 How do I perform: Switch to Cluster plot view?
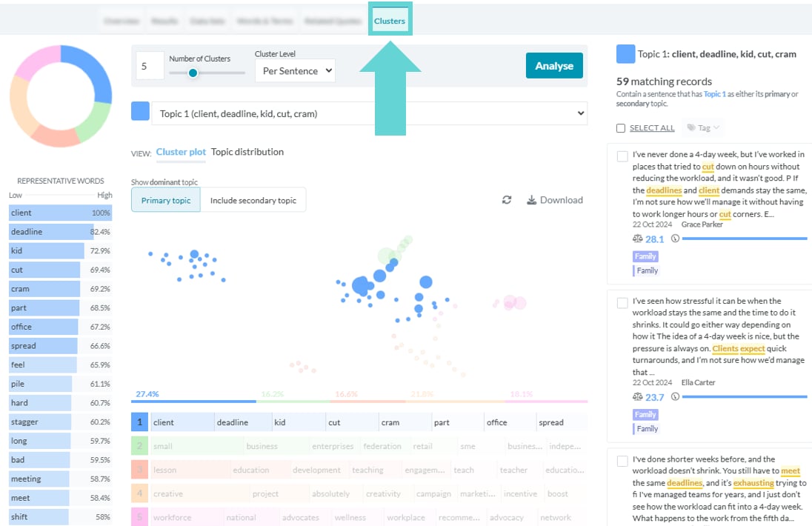[181, 152]
